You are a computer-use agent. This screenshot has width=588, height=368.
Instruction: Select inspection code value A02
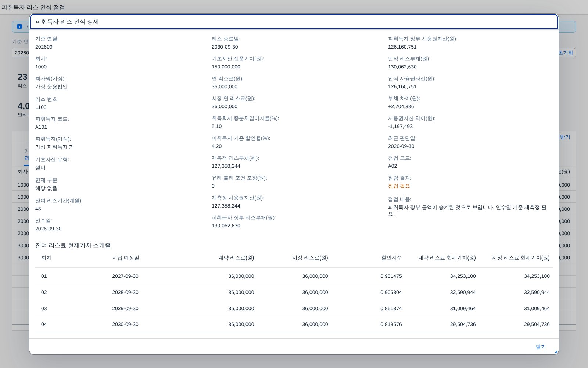pyautogui.click(x=392, y=166)
